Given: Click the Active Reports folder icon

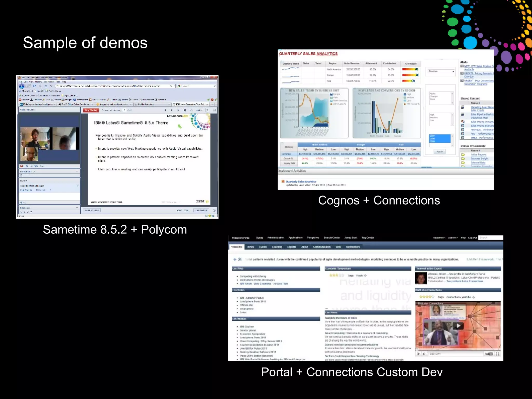Looking at the screenshot, I should pyautogui.click(x=463, y=155).
